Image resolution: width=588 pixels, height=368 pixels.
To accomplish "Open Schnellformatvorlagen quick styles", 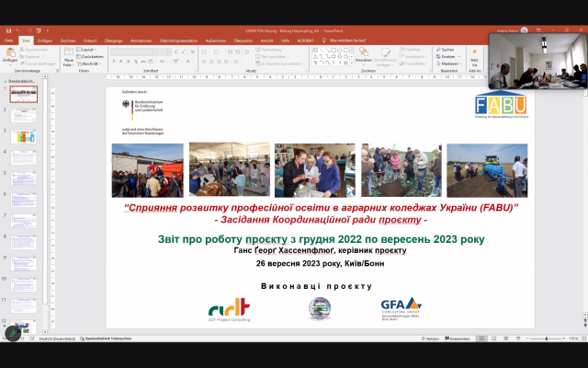I will [384, 57].
